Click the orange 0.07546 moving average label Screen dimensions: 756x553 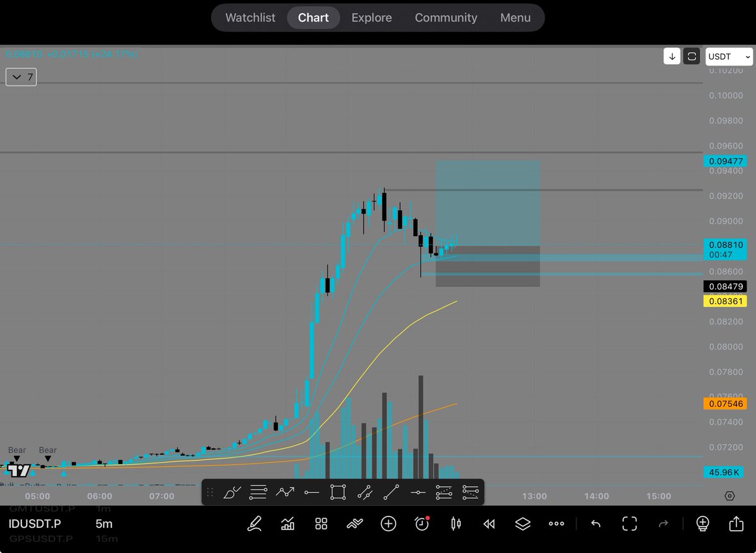pyautogui.click(x=725, y=404)
